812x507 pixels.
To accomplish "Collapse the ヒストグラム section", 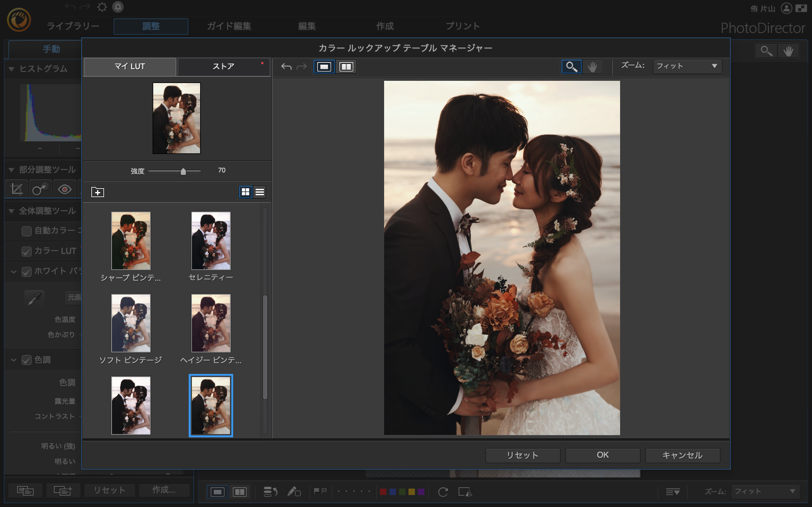I will pos(11,69).
